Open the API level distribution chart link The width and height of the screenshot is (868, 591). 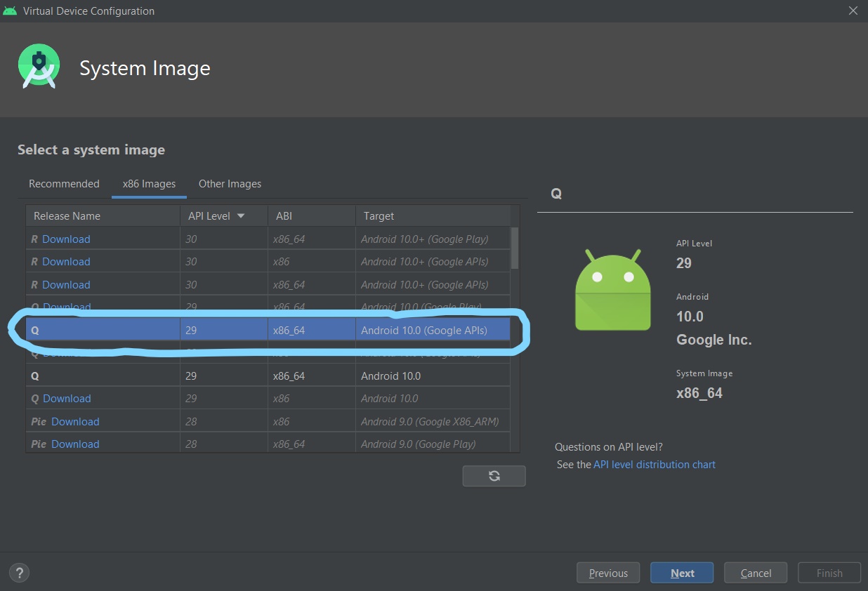(x=654, y=464)
